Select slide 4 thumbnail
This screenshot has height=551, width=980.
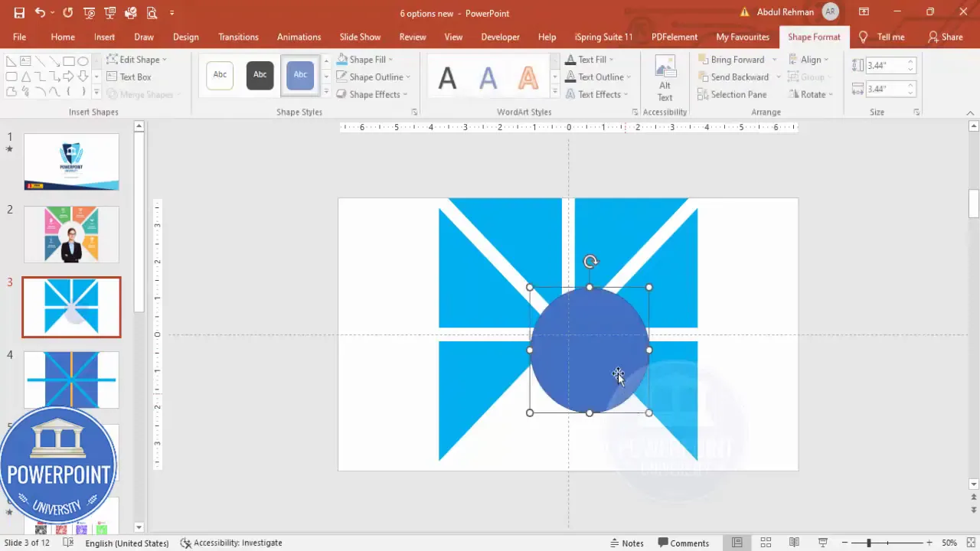click(71, 380)
